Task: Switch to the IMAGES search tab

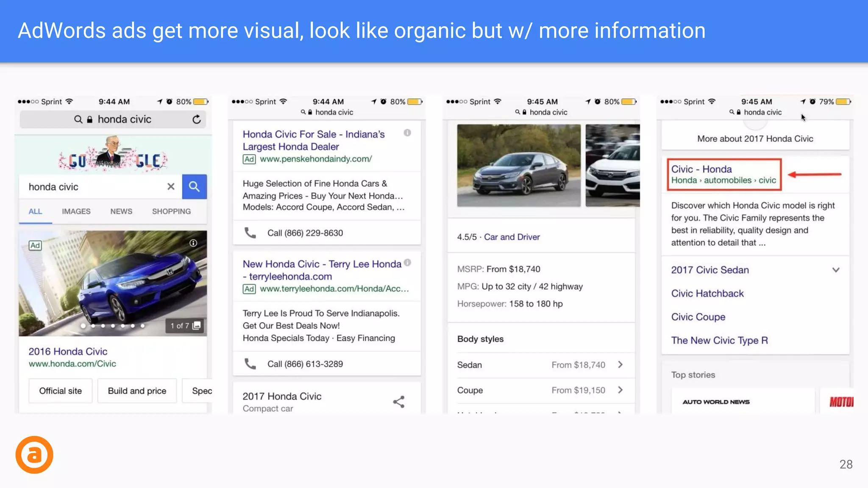Action: click(76, 211)
